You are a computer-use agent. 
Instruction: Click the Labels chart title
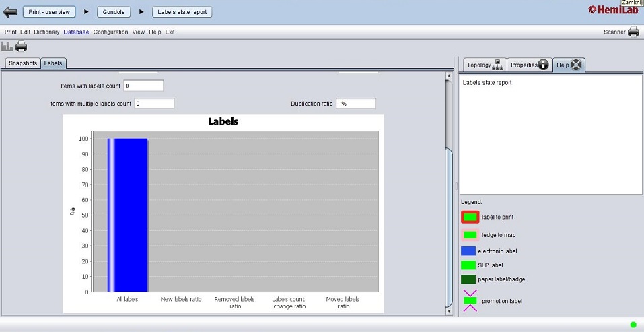(223, 121)
